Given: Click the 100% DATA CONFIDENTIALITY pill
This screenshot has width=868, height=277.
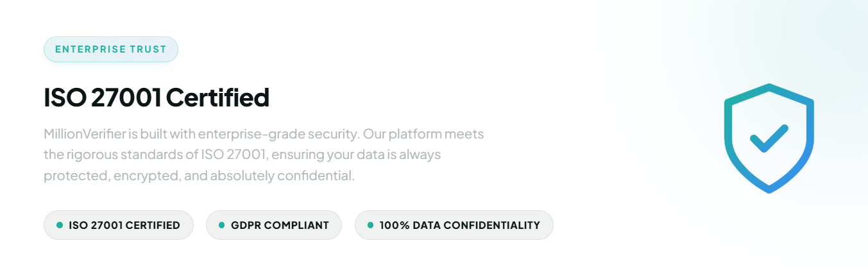Looking at the screenshot, I should pos(454,225).
